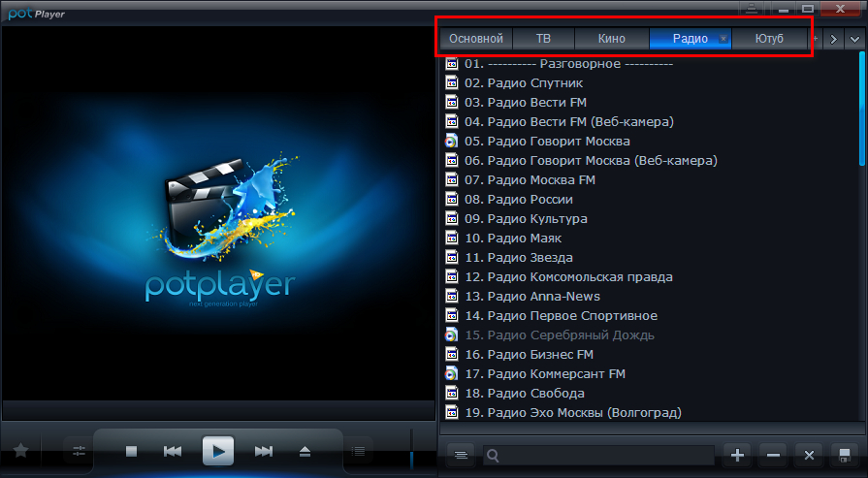Skip to the next track

(x=264, y=452)
